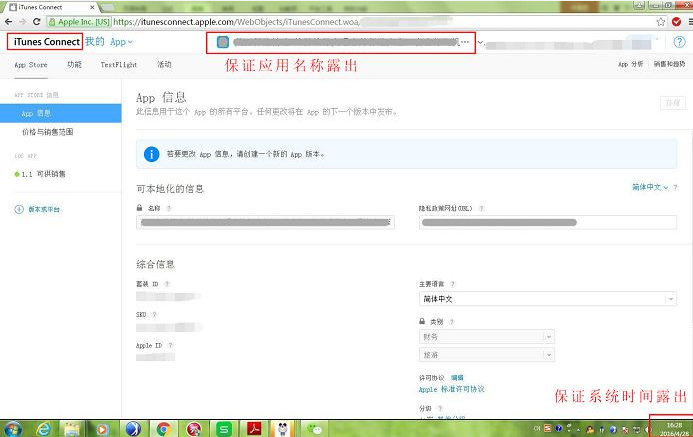Image resolution: width=693 pixels, height=437 pixels.
Task: Click the browser back arrow button
Action: pyautogui.click(x=8, y=21)
